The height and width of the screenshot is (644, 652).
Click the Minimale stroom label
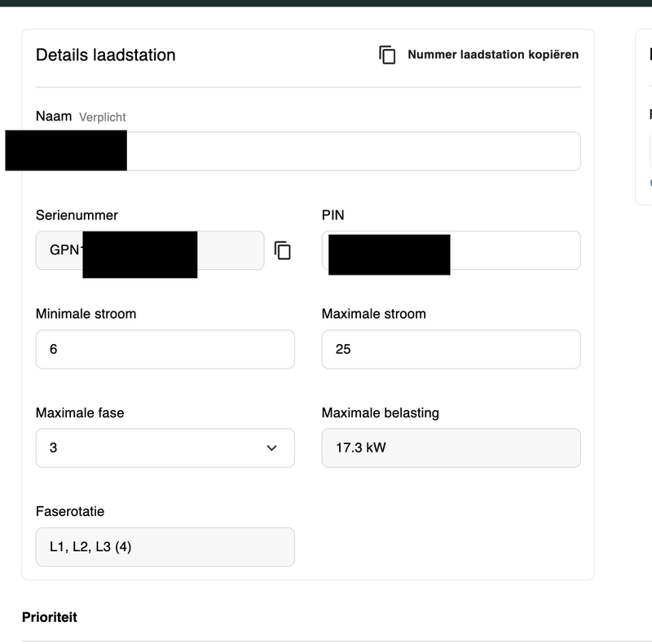(86, 314)
